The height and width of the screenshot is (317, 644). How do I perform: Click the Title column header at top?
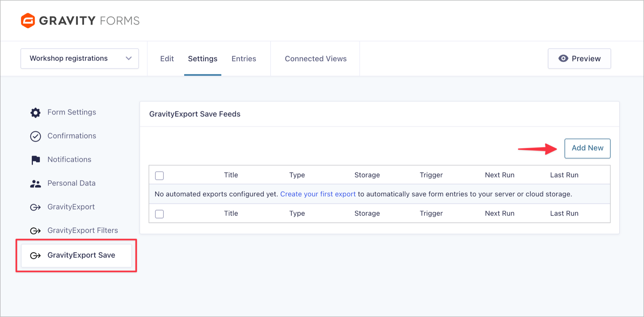point(231,175)
